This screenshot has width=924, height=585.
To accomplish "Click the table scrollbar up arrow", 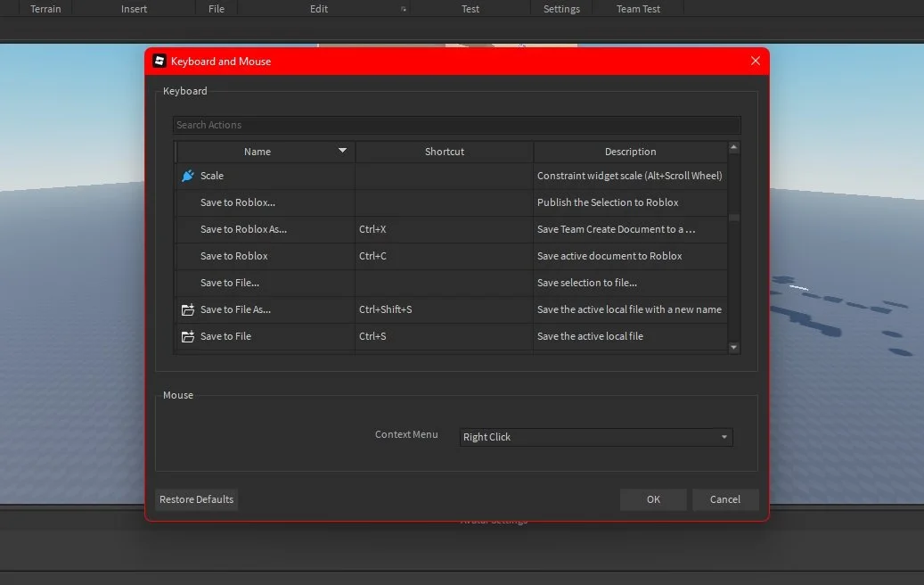I will 733,147.
